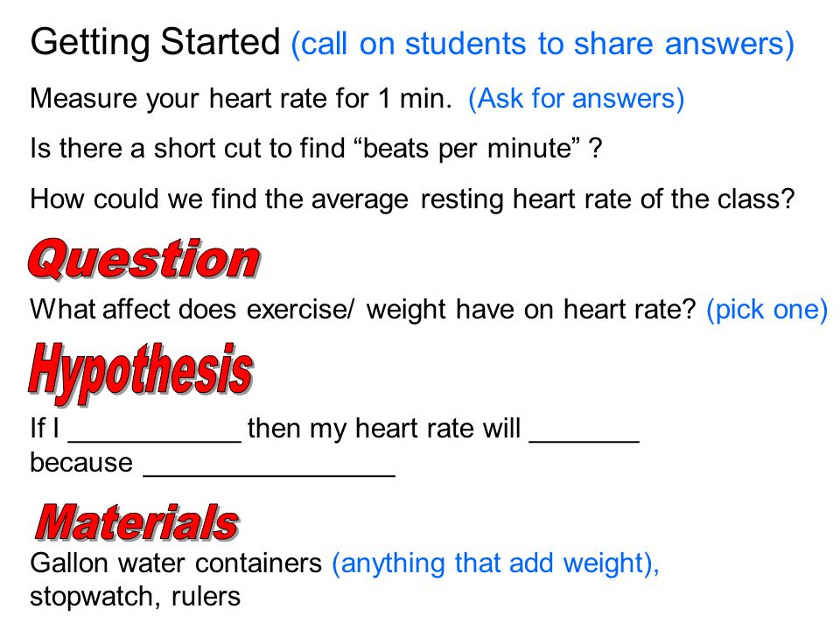Select the 'Getting Started' title text
This screenshot has width=840, height=630.
[156, 42]
